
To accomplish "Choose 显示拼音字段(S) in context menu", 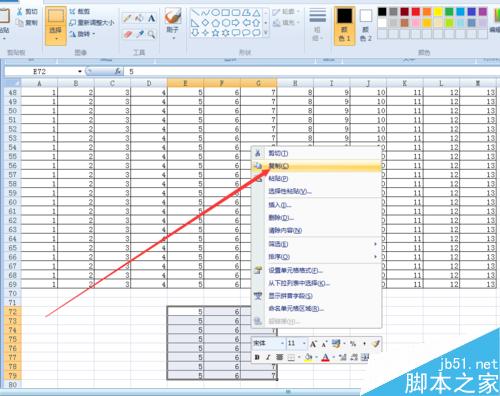I will pyautogui.click(x=316, y=296).
